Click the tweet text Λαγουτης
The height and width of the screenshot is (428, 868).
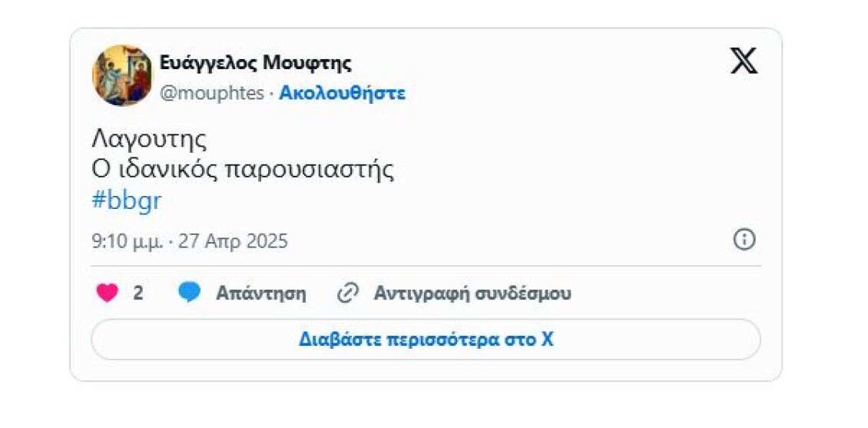pos(149,139)
